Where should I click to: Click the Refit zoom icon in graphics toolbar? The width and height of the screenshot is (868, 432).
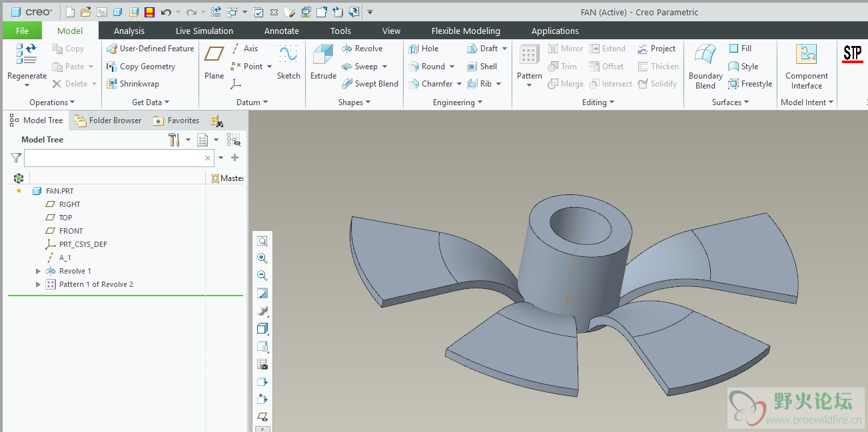(x=262, y=241)
